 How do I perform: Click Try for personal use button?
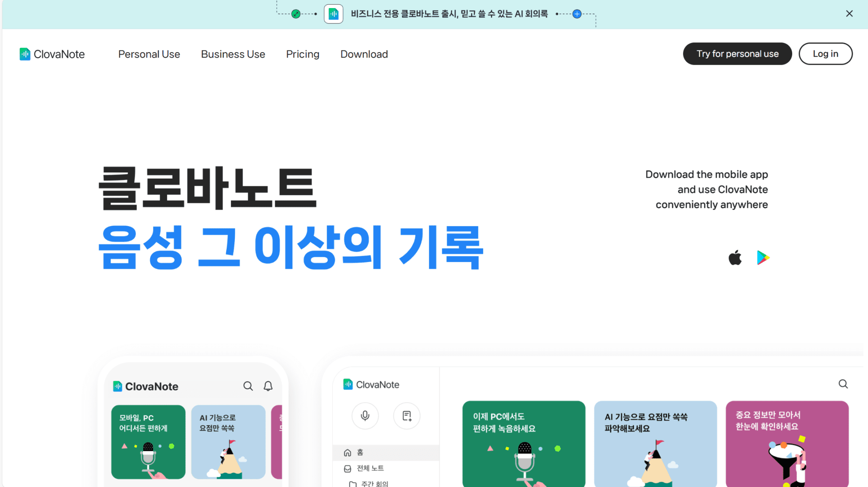(x=737, y=54)
